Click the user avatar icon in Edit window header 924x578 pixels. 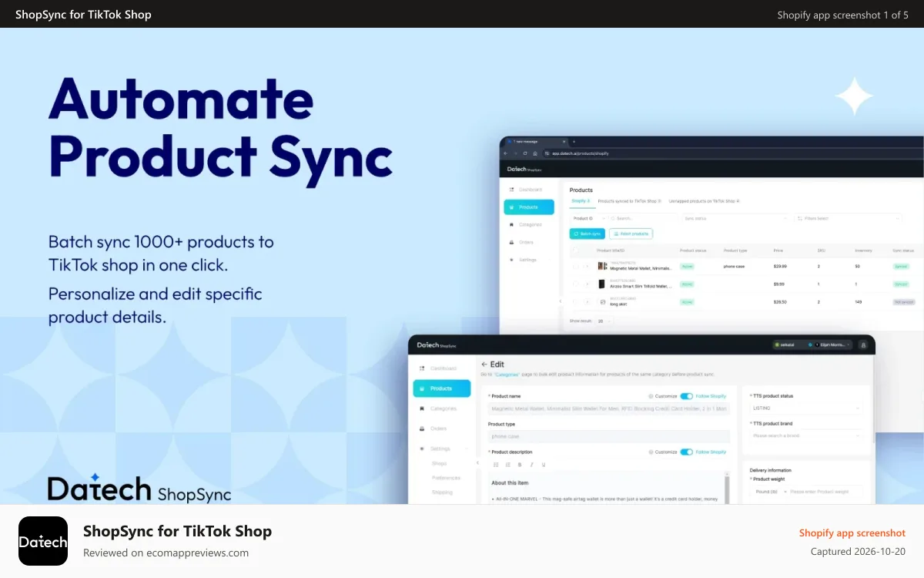pos(863,344)
